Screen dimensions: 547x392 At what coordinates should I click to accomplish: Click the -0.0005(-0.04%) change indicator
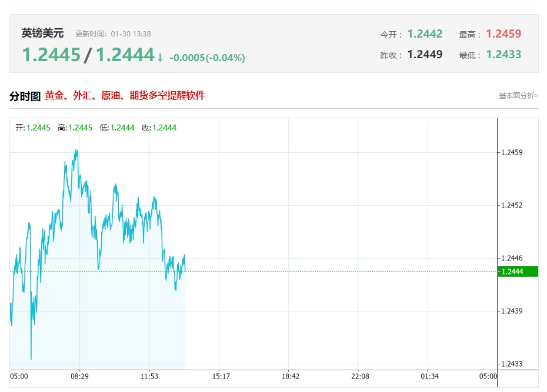[207, 58]
